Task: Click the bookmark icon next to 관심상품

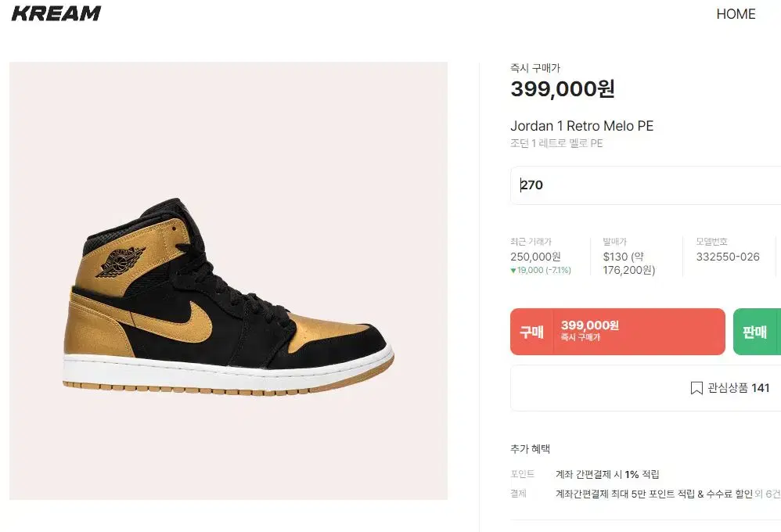Action: point(696,388)
